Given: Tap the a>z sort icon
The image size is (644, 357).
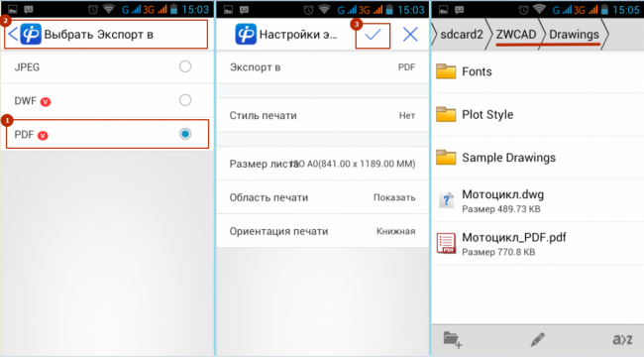Looking at the screenshot, I should [x=622, y=340].
